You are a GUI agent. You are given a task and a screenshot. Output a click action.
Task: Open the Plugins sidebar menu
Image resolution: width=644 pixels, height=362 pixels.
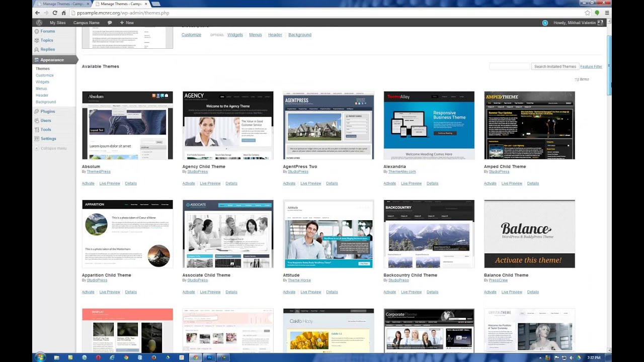tap(48, 111)
